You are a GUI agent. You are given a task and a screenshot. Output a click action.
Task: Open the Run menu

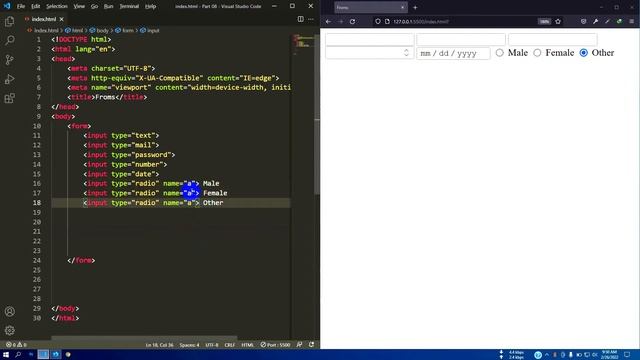(x=109, y=6)
